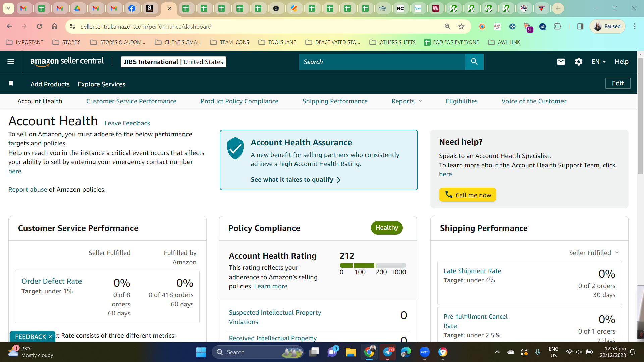
Task: Expand the EN language dropdown
Action: point(599,62)
